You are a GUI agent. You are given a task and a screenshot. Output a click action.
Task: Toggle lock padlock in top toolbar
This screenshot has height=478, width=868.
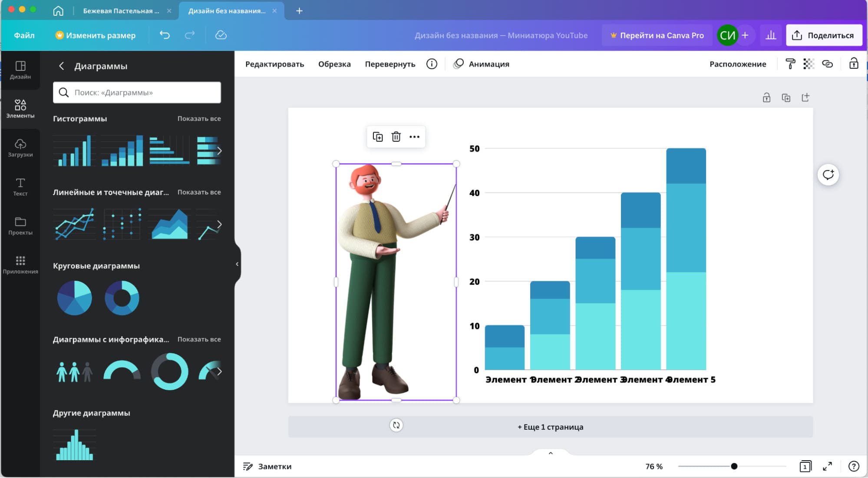(854, 64)
